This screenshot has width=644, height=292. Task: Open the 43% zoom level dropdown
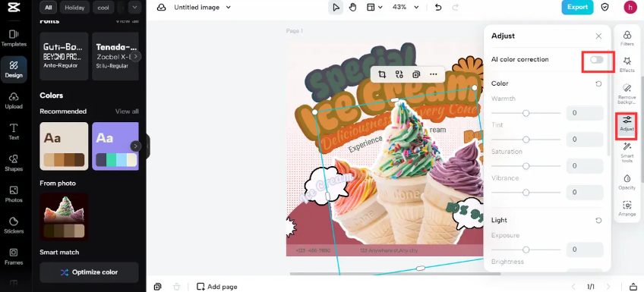coord(405,8)
